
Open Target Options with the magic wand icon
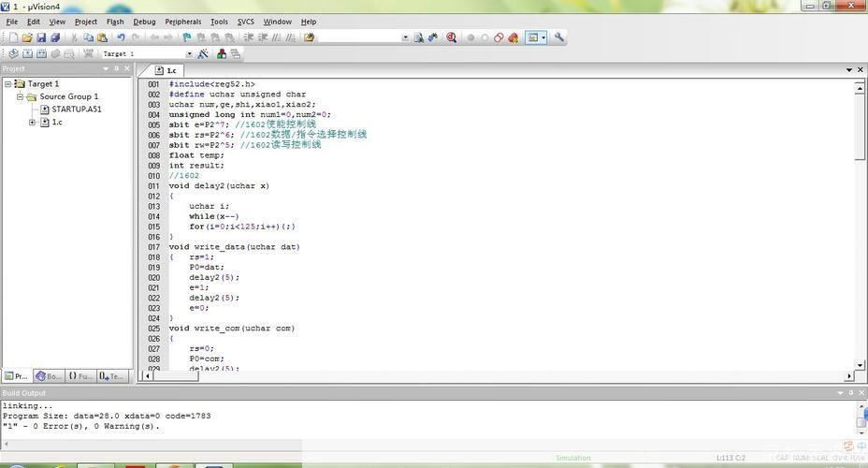pyautogui.click(x=203, y=53)
